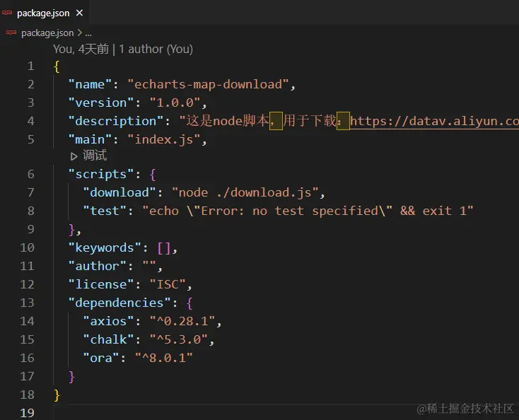The width and height of the screenshot is (519, 420).
Task: Click the "dependencies" key on line 13
Action: [x=119, y=303]
